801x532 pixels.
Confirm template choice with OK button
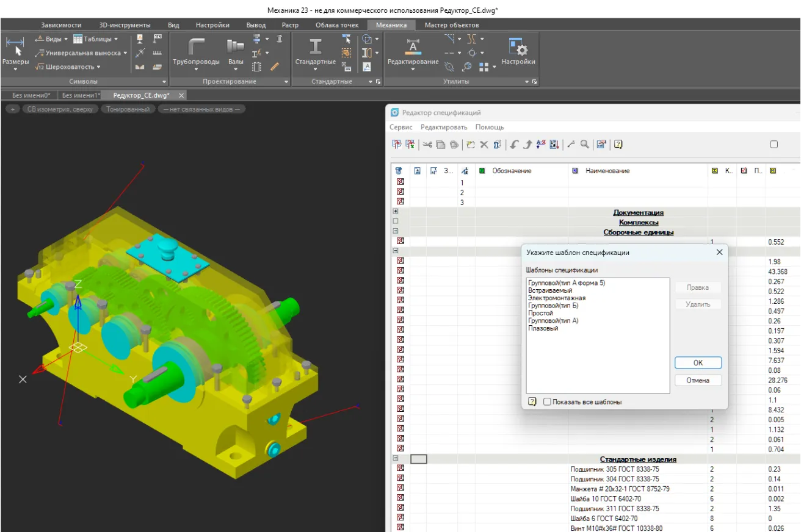[x=698, y=363]
